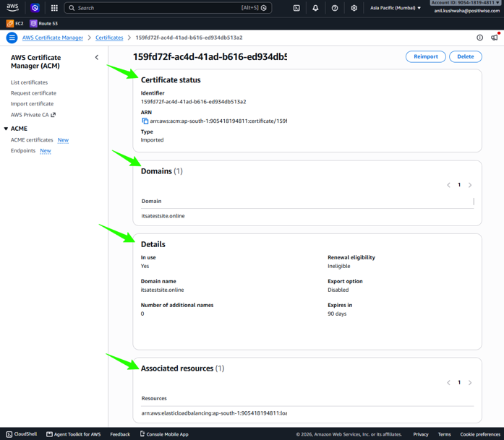The width and height of the screenshot is (504, 440).
Task: Go to next page in Associated resources
Action: pos(470,382)
